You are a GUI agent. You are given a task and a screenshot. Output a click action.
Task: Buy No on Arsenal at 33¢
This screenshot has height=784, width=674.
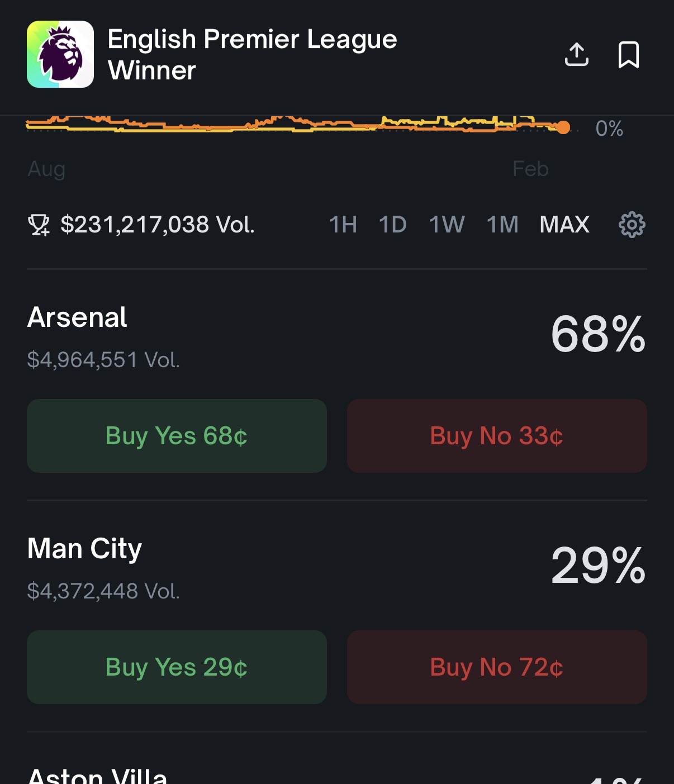pyautogui.click(x=497, y=436)
